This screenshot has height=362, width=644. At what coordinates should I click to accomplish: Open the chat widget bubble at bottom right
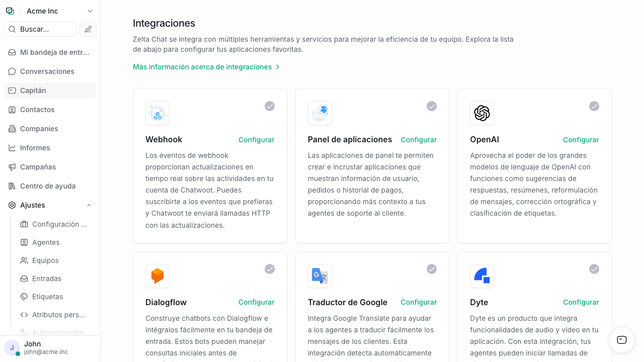(x=621, y=340)
